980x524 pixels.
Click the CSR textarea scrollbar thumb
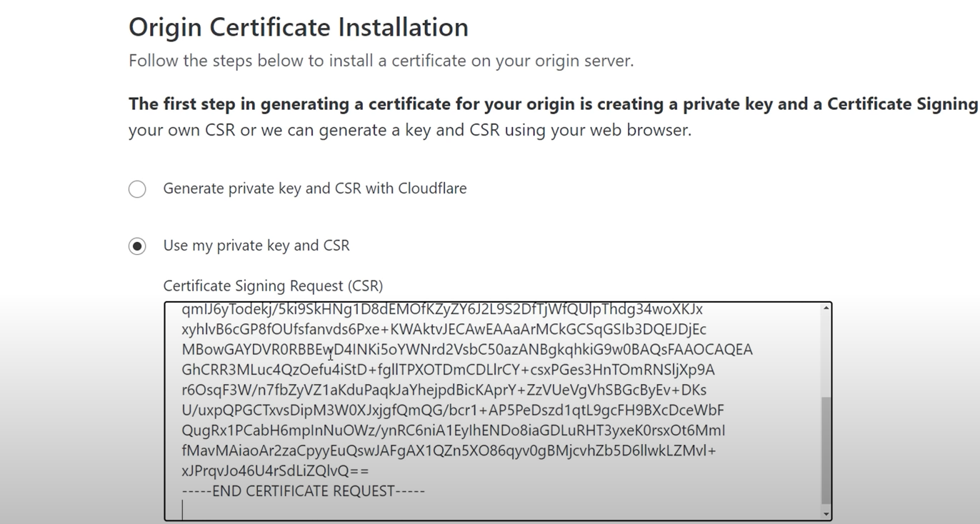pos(826,450)
